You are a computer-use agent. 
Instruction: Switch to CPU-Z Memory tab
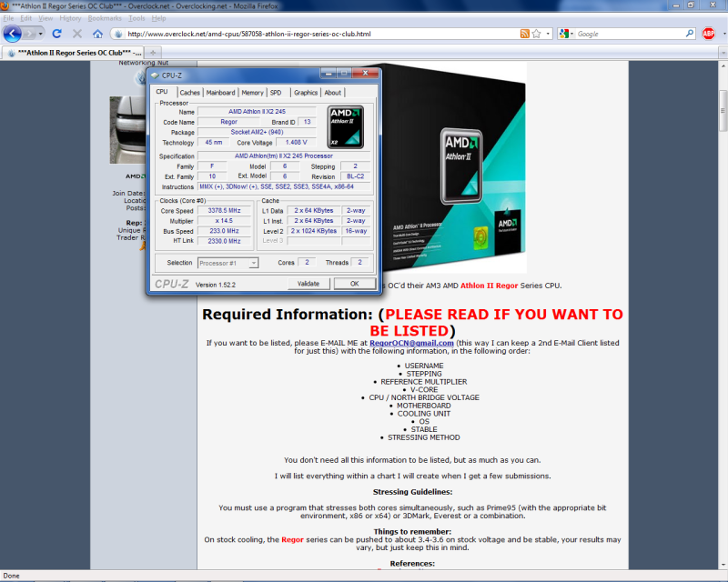pos(252,93)
